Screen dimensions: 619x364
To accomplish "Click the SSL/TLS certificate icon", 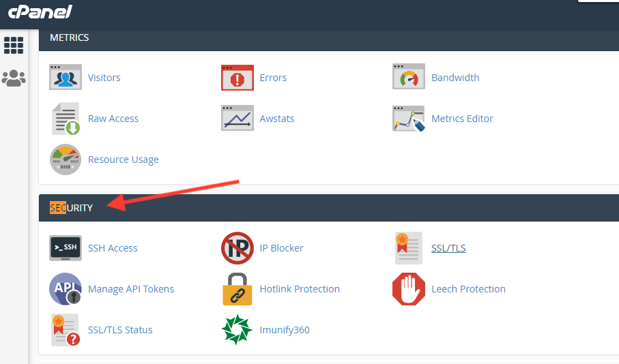I will pos(409,248).
